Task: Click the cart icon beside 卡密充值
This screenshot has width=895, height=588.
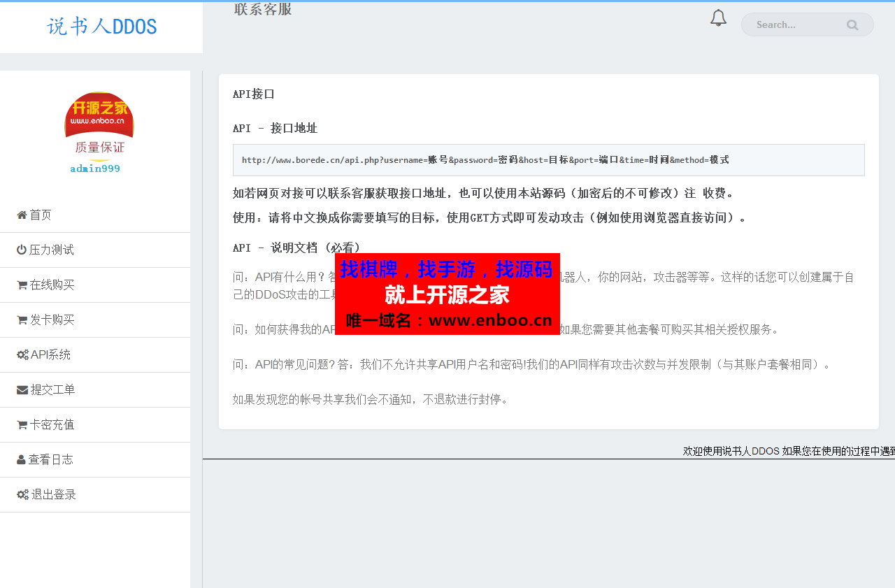Action: [22, 424]
